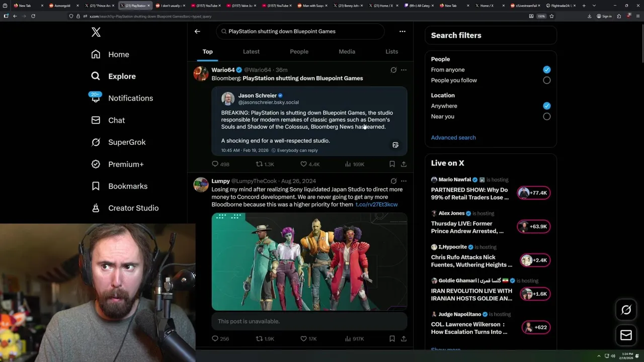644x362 pixels.
Task: Open the Asmongold browser tab
Action: (63, 6)
